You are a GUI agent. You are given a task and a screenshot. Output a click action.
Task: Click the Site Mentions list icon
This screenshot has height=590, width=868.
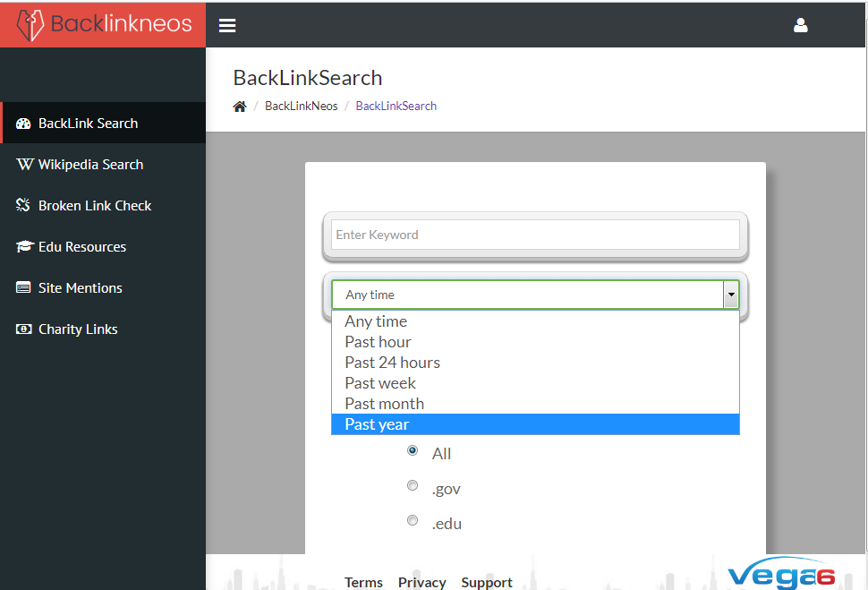click(x=24, y=288)
